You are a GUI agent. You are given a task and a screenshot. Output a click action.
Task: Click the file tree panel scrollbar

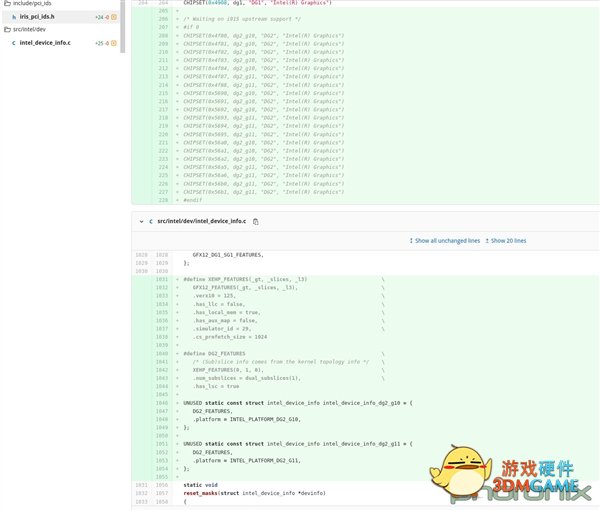[x=122, y=26]
